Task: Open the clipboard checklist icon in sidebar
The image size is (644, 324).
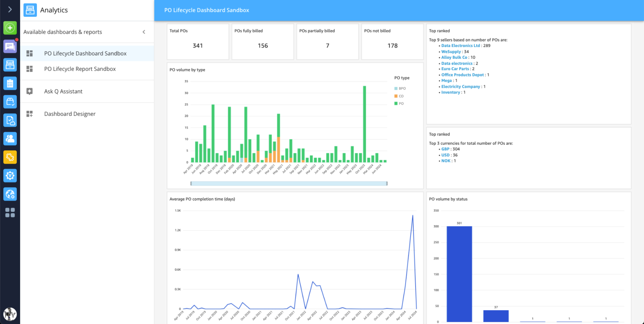Action: (10, 83)
